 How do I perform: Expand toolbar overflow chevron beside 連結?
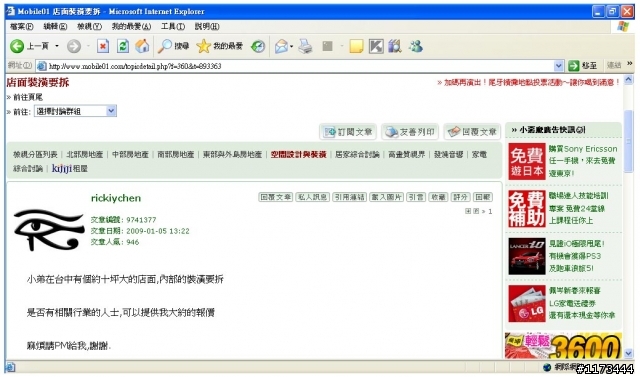click(629, 63)
